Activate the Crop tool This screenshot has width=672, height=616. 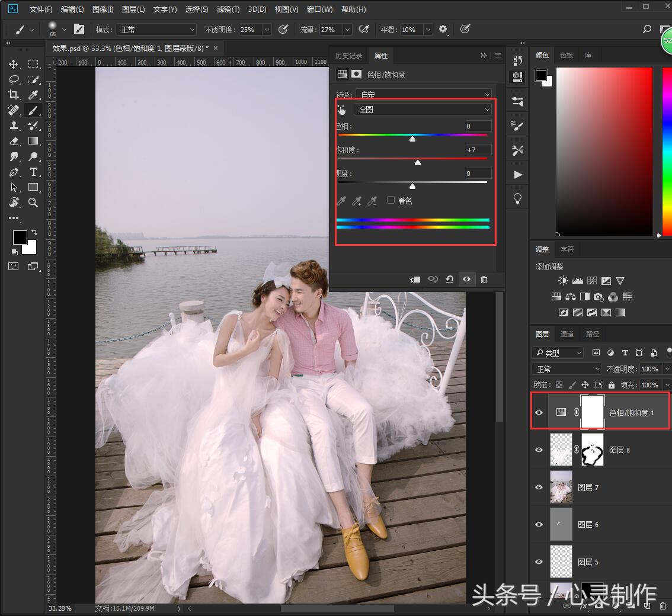(x=13, y=95)
